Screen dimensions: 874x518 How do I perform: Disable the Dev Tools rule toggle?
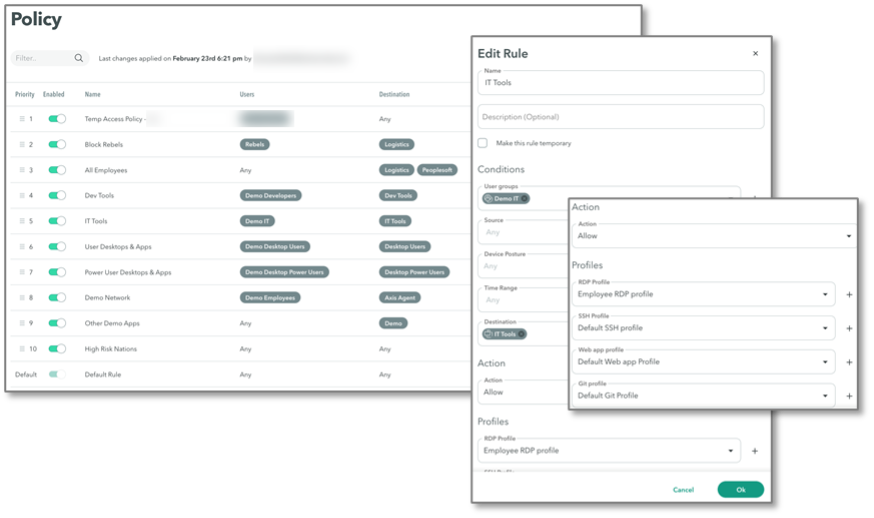click(x=57, y=196)
